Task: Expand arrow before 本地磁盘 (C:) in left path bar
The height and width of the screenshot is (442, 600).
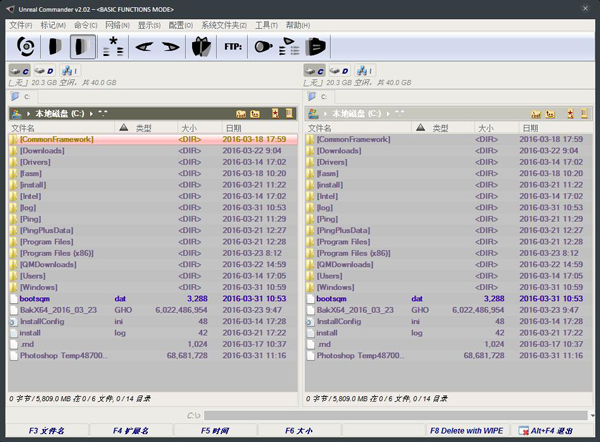Action: [29, 114]
